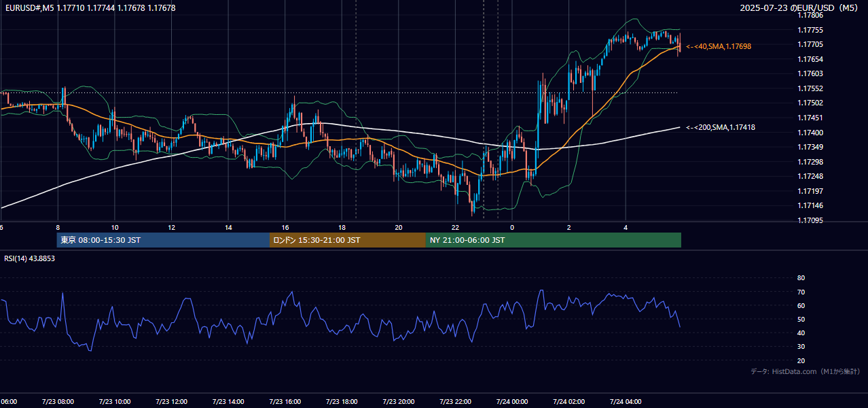Image resolution: width=868 pixels, height=408 pixels.
Task: Click the RSI level 40 label
Action: [801, 333]
